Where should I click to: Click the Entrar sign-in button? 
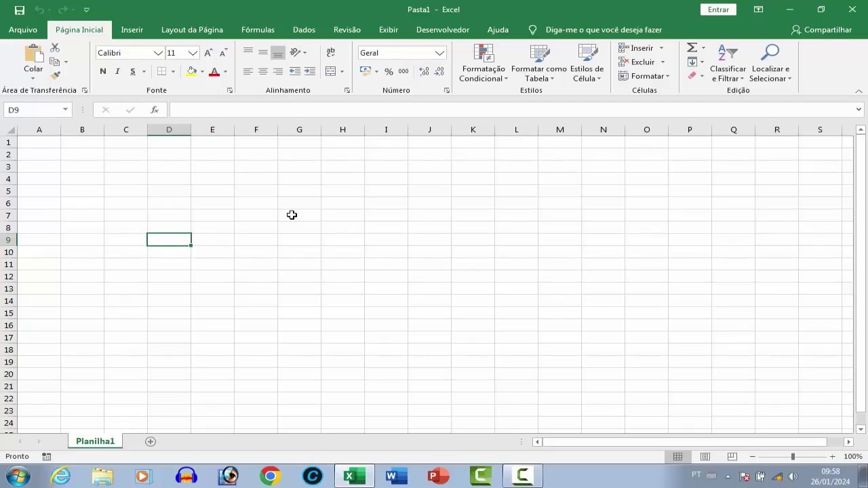pyautogui.click(x=718, y=9)
